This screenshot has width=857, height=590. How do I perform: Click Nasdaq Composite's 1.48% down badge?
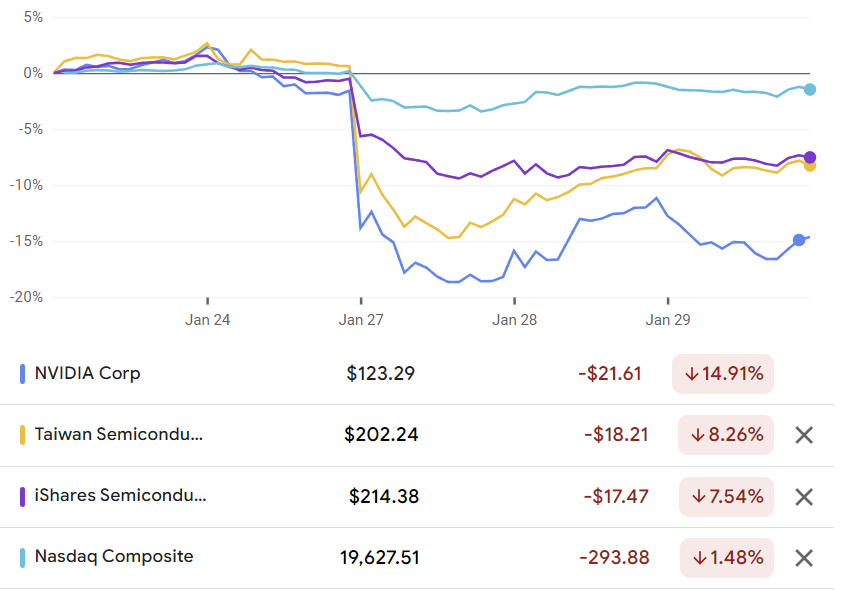(726, 557)
